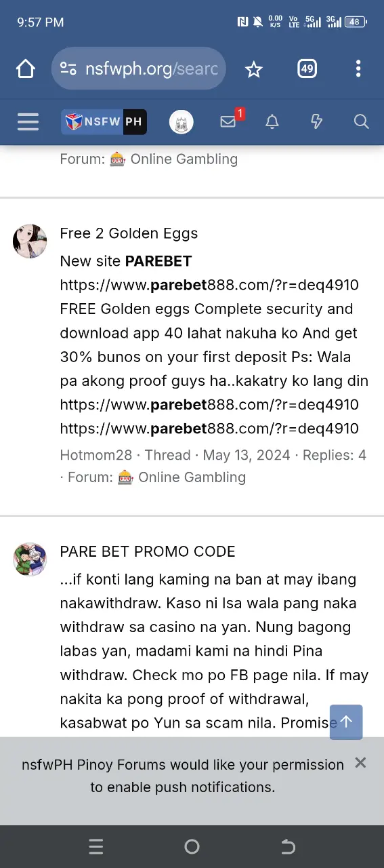The height and width of the screenshot is (868, 384).
Task: Jump to top with the blue arrow button
Action: click(346, 722)
